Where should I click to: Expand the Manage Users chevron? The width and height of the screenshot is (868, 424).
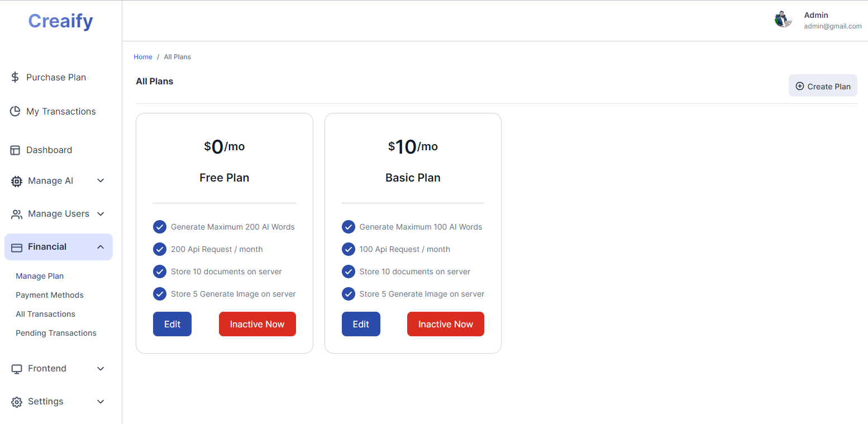[x=101, y=214]
